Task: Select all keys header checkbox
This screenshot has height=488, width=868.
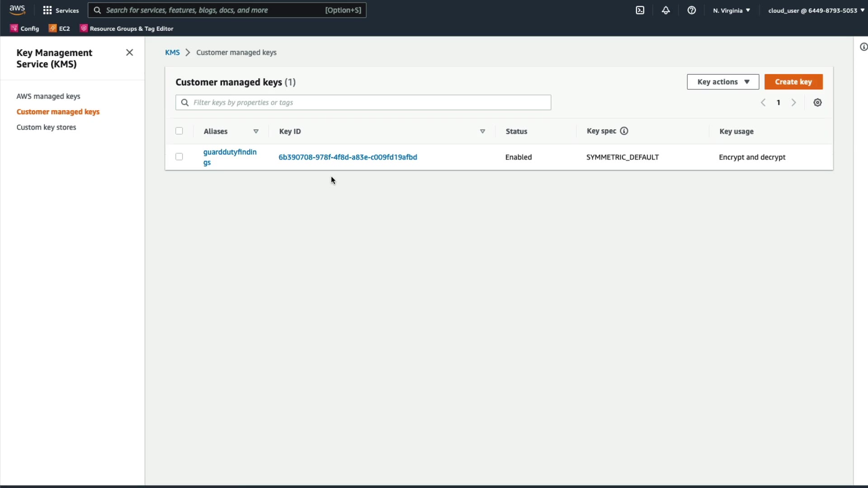Action: click(x=179, y=131)
